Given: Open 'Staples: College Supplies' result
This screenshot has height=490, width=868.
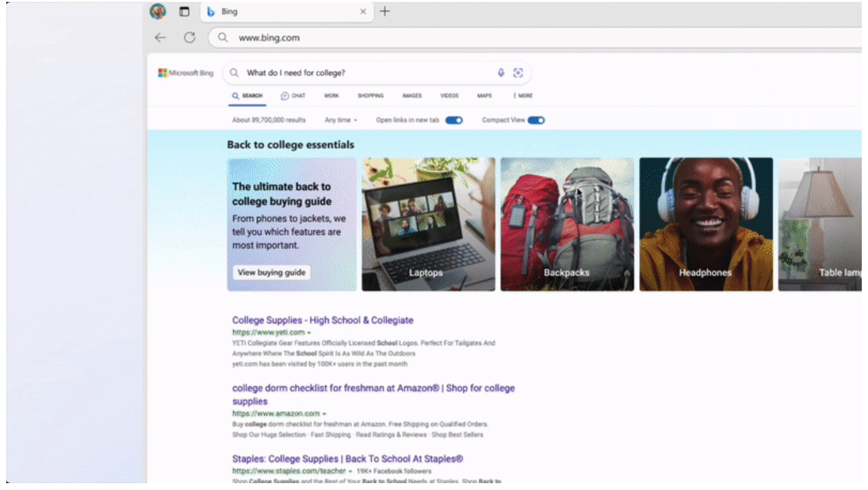Looking at the screenshot, I should coord(348,459).
